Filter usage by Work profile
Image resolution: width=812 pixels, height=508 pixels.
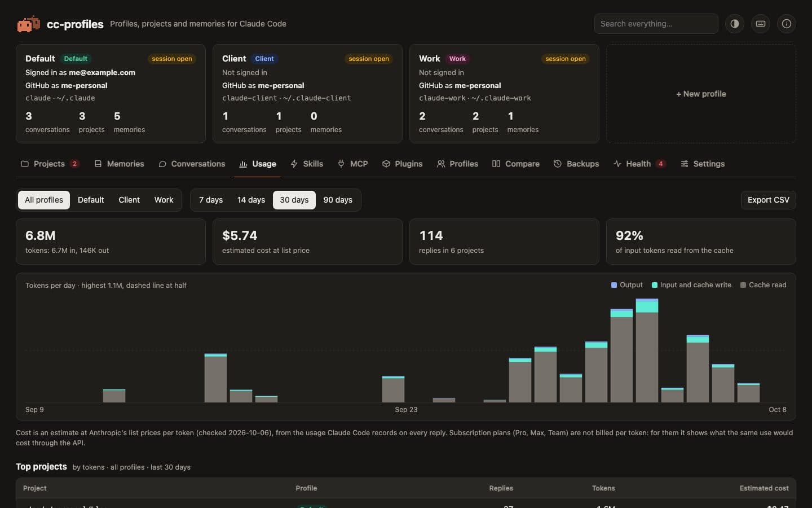164,200
